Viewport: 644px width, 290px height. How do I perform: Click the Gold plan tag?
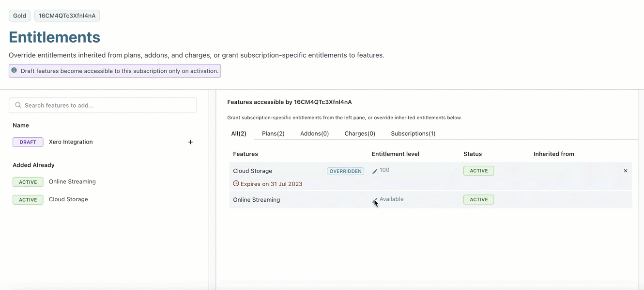(19, 16)
